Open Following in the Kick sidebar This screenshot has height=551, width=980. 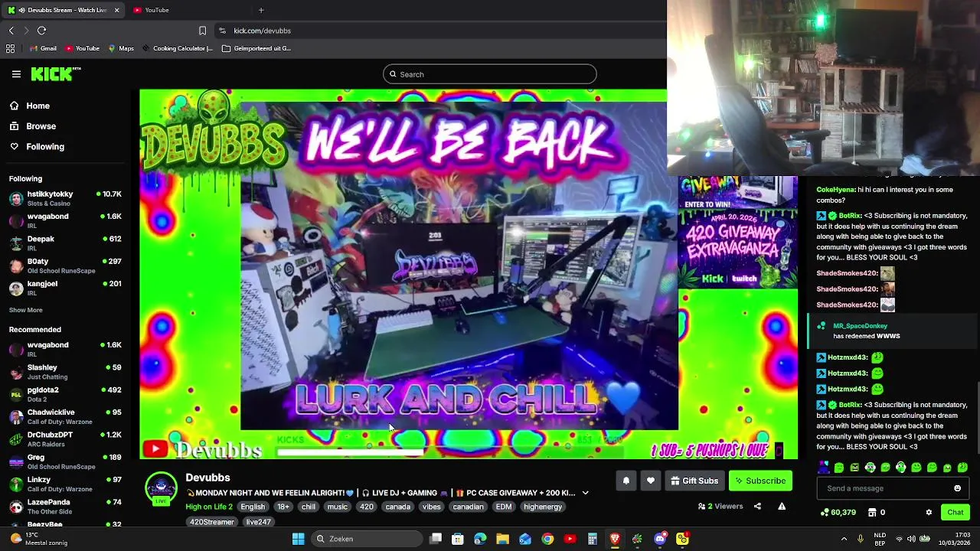(45, 146)
